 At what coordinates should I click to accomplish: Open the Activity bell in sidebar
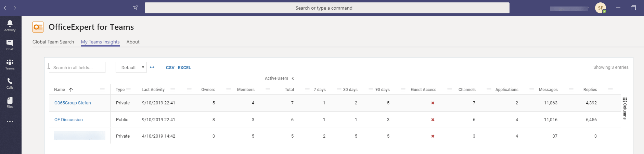click(x=10, y=26)
